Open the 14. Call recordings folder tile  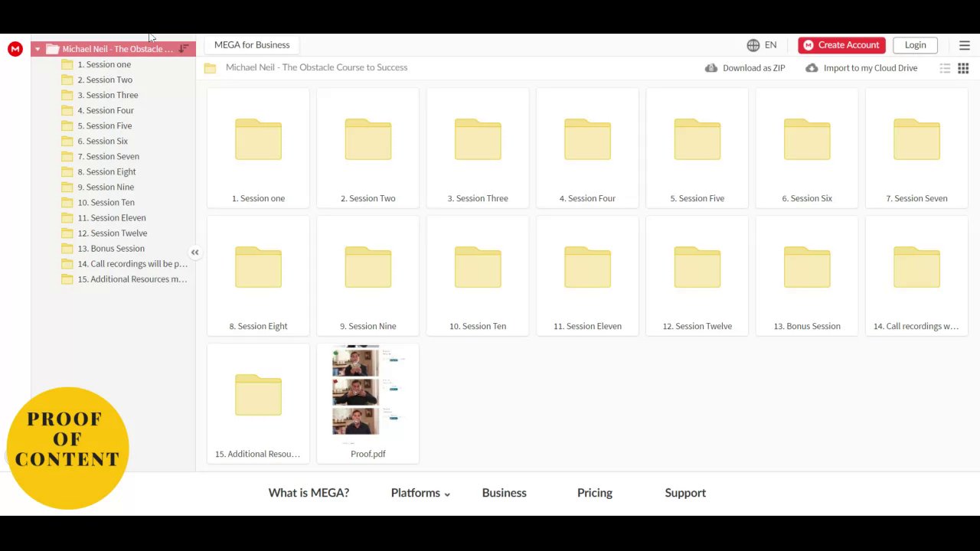(x=916, y=275)
